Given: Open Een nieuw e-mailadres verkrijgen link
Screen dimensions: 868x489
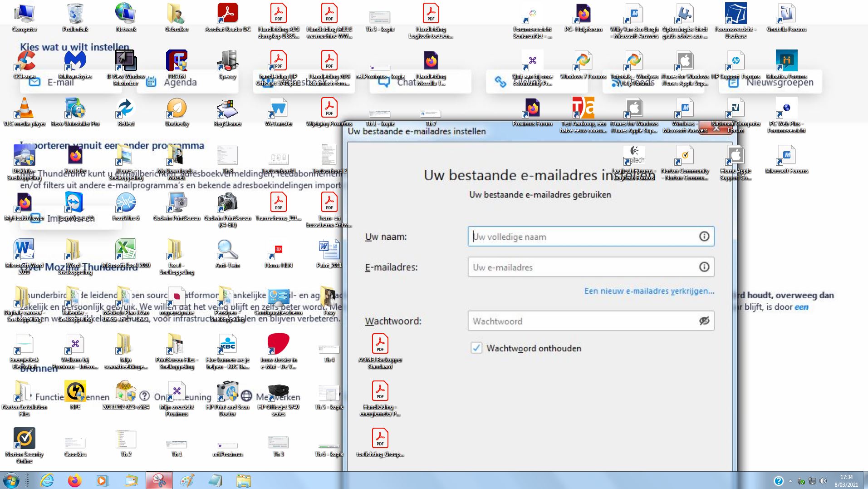Looking at the screenshot, I should pyautogui.click(x=649, y=291).
